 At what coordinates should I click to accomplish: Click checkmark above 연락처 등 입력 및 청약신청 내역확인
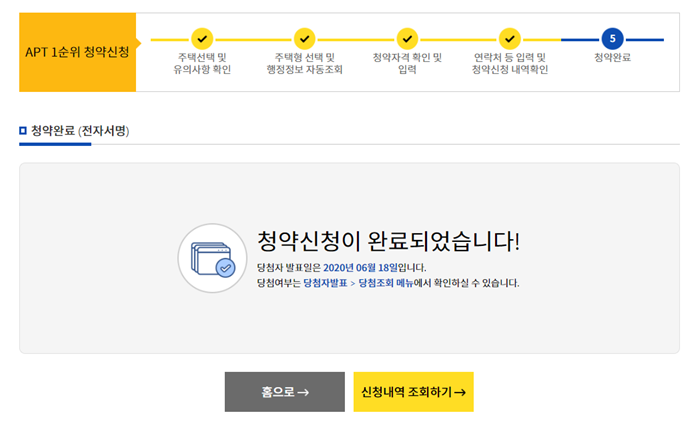510,39
